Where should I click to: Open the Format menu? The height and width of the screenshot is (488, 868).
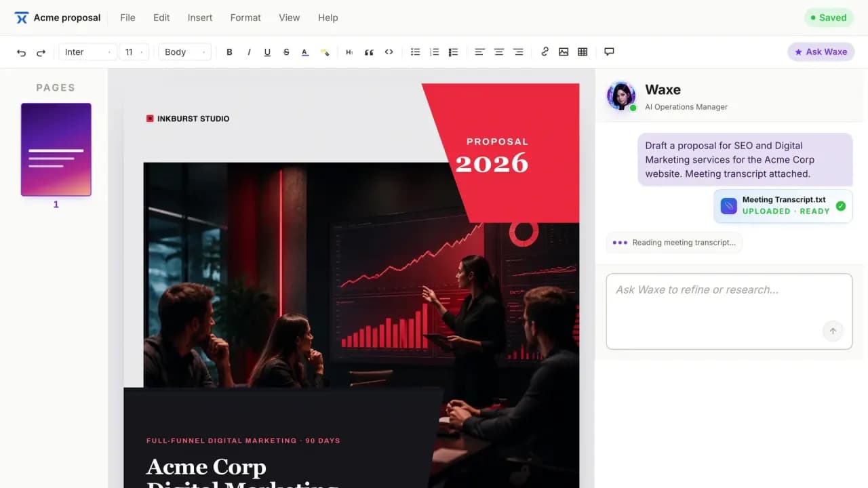(245, 18)
